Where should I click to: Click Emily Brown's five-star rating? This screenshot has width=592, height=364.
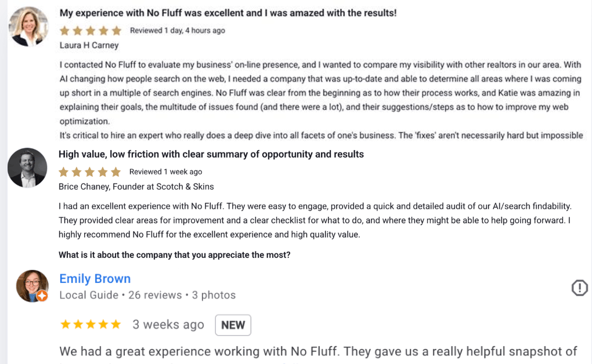point(91,325)
